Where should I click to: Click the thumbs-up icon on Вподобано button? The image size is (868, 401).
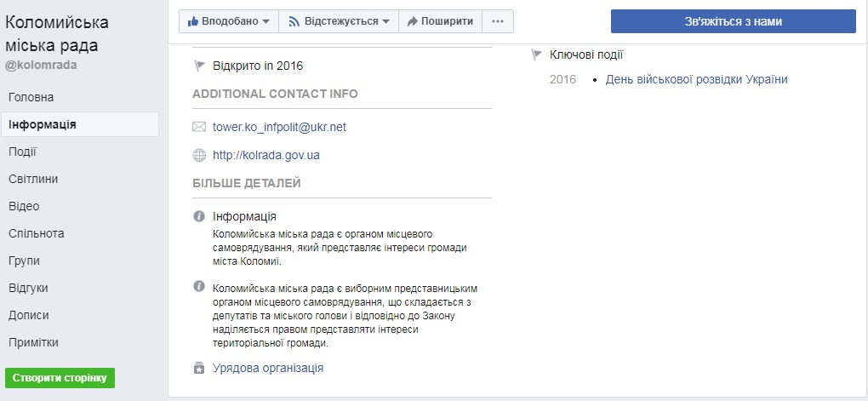pyautogui.click(x=191, y=21)
